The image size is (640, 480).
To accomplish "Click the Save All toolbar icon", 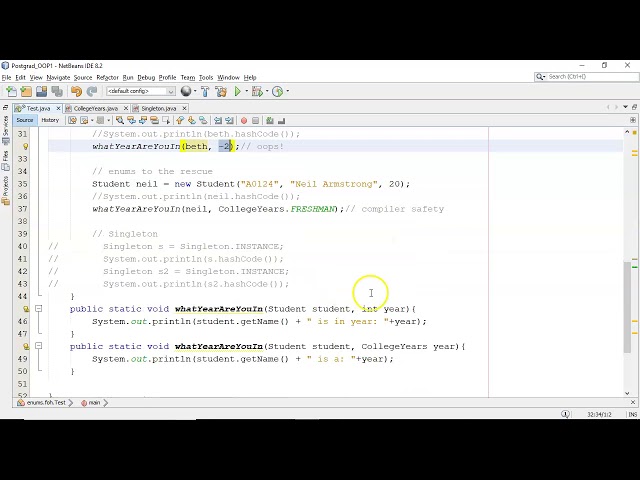I will pyautogui.click(x=57, y=91).
